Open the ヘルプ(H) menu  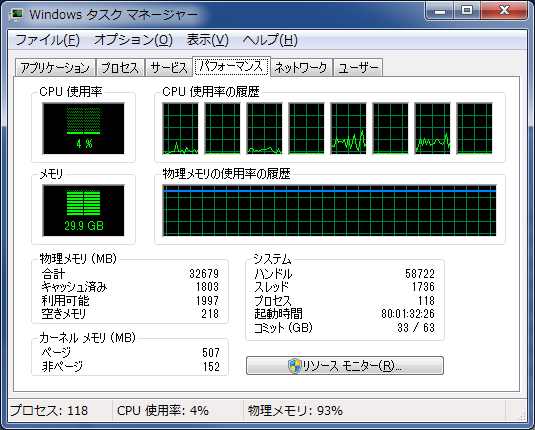pyautogui.click(x=270, y=40)
